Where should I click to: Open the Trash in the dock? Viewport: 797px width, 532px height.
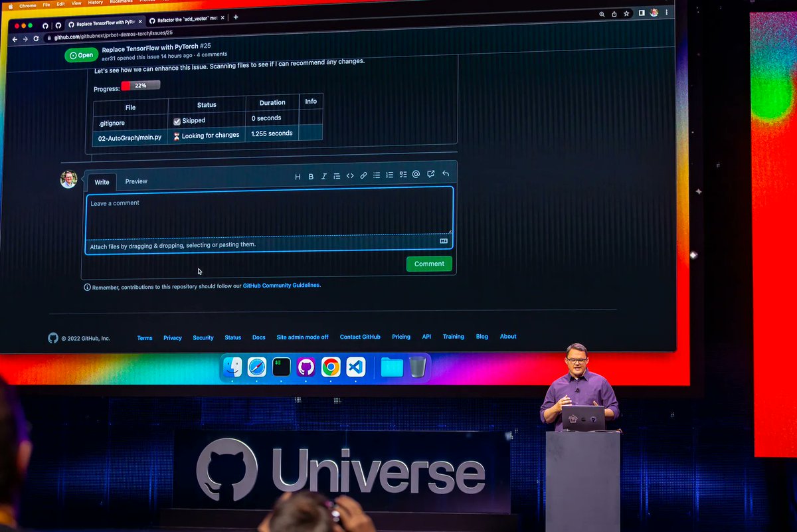click(417, 367)
